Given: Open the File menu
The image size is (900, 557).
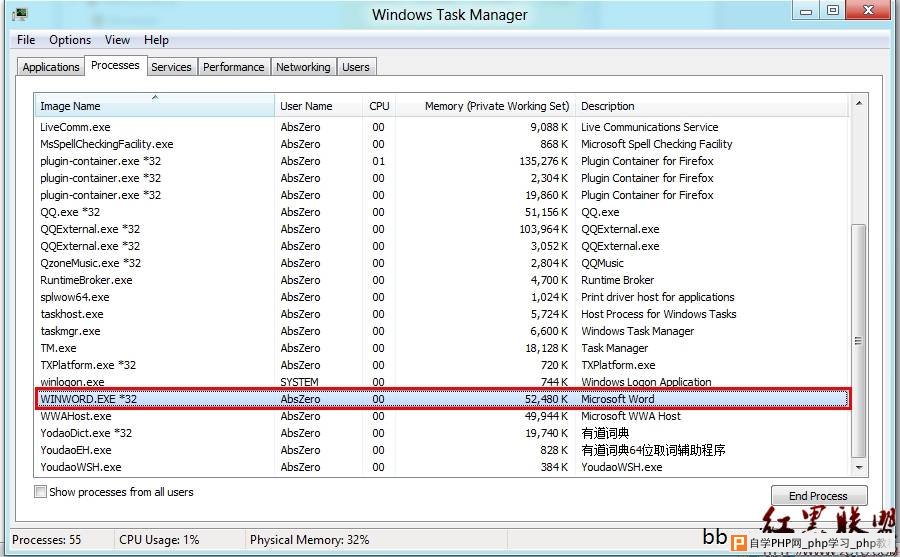Looking at the screenshot, I should click(26, 40).
